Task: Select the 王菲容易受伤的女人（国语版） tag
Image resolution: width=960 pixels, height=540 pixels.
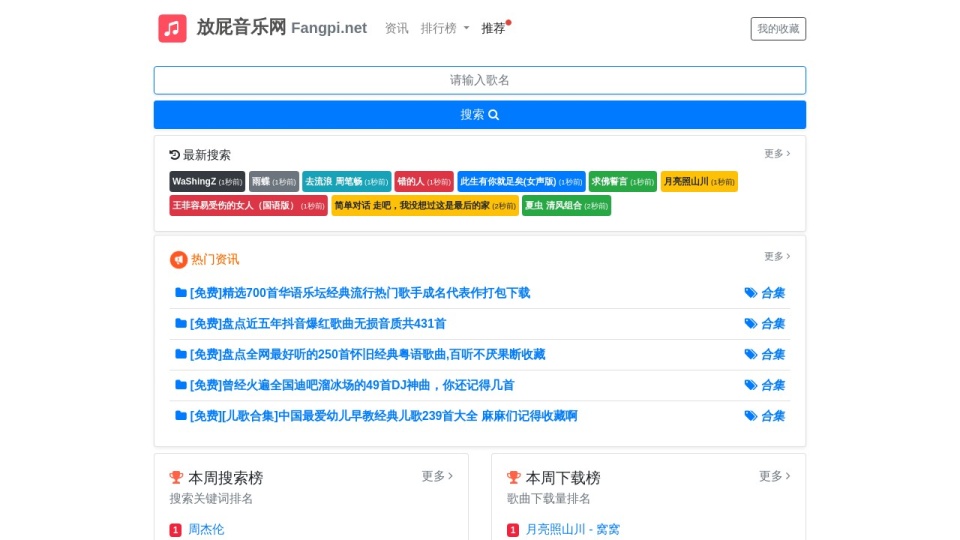Action: (248, 205)
